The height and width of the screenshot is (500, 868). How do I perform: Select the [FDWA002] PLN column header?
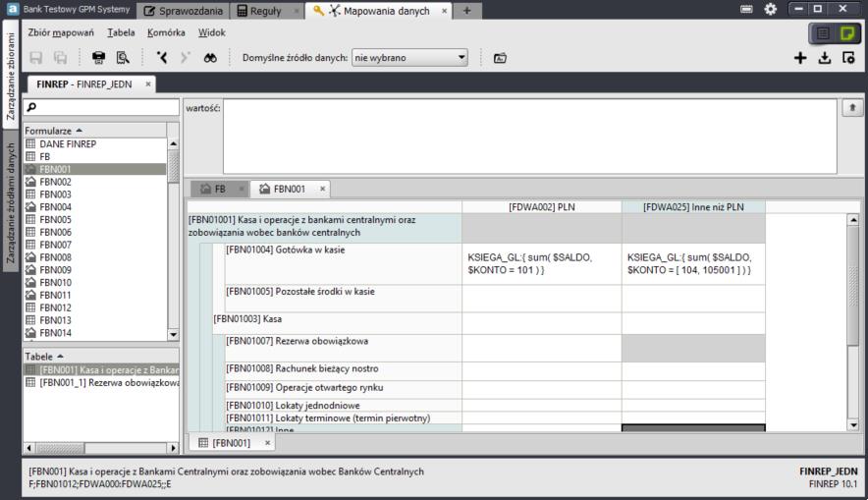point(542,207)
